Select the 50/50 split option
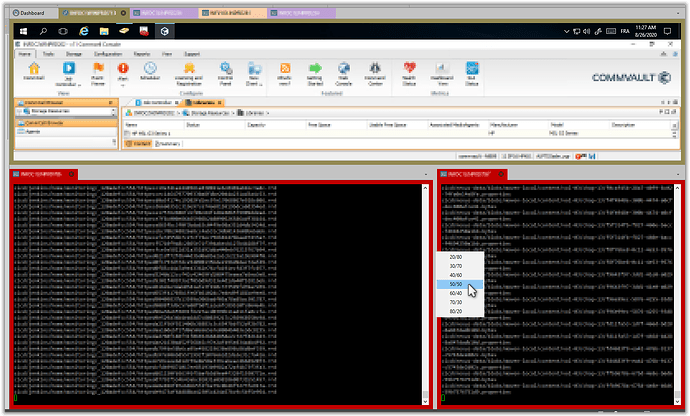Viewport: 690px width, 416px height. pyautogui.click(x=456, y=283)
